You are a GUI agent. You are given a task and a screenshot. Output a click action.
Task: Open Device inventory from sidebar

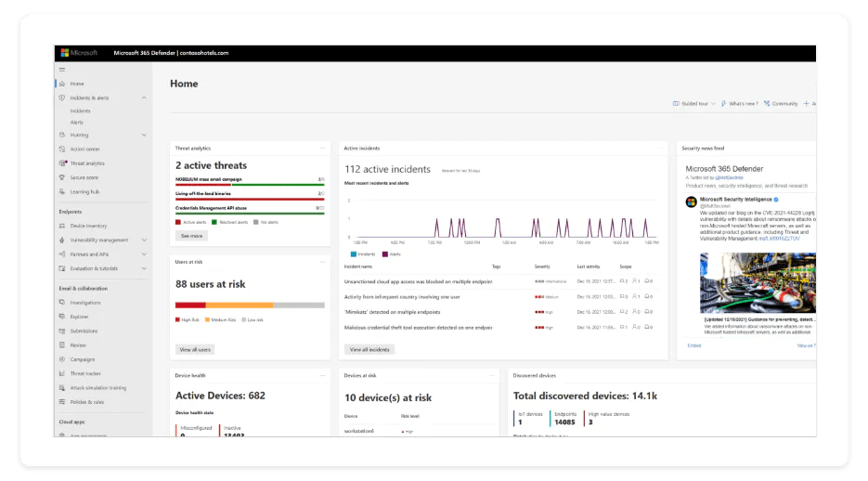click(x=88, y=226)
